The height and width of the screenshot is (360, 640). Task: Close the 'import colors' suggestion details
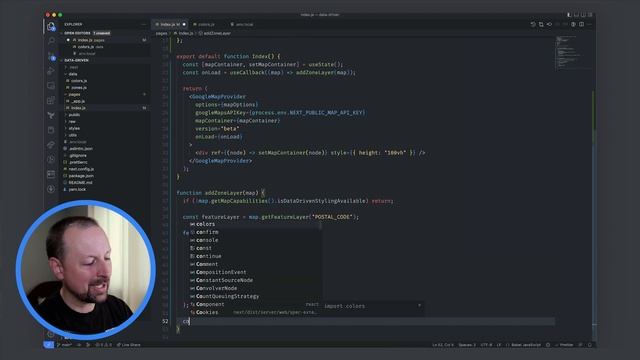coord(419,305)
